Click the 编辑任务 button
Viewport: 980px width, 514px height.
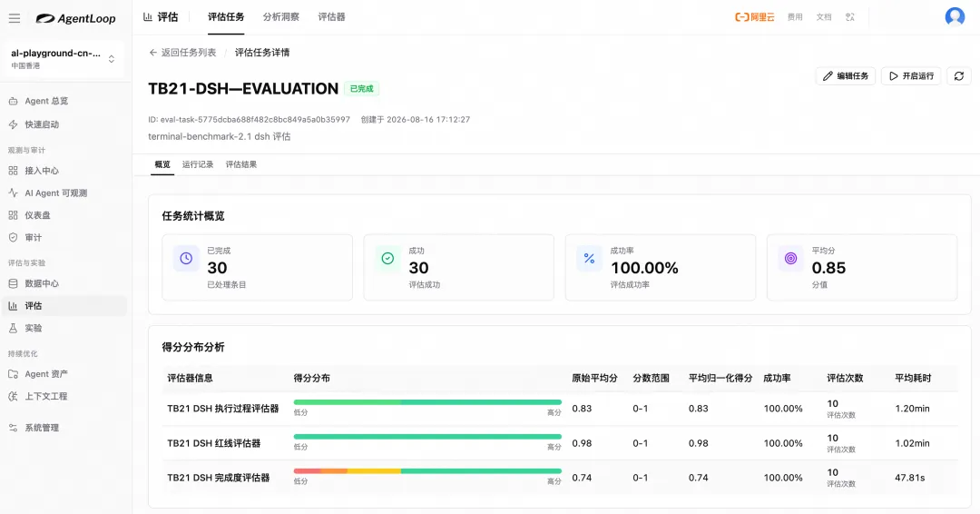click(846, 75)
